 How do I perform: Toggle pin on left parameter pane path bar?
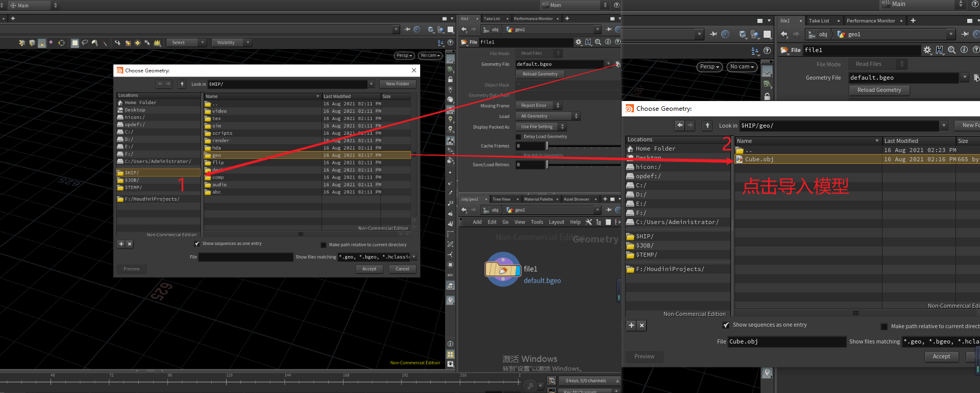coord(609,30)
